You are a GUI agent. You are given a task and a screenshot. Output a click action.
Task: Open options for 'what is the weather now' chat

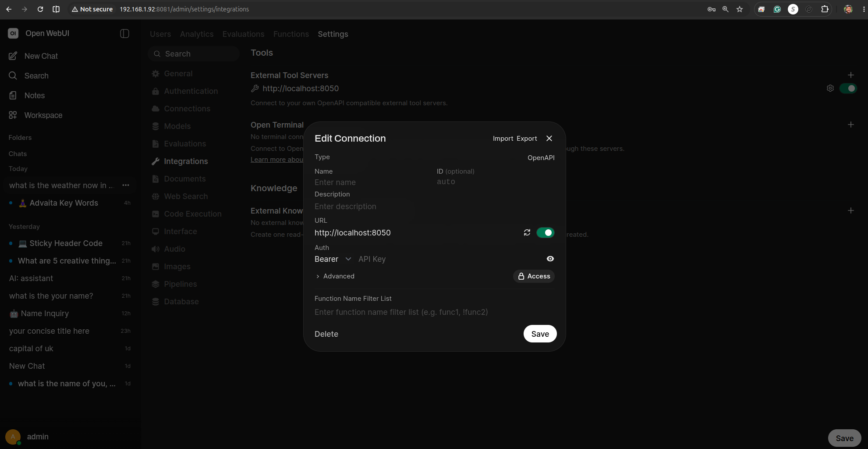(126, 185)
